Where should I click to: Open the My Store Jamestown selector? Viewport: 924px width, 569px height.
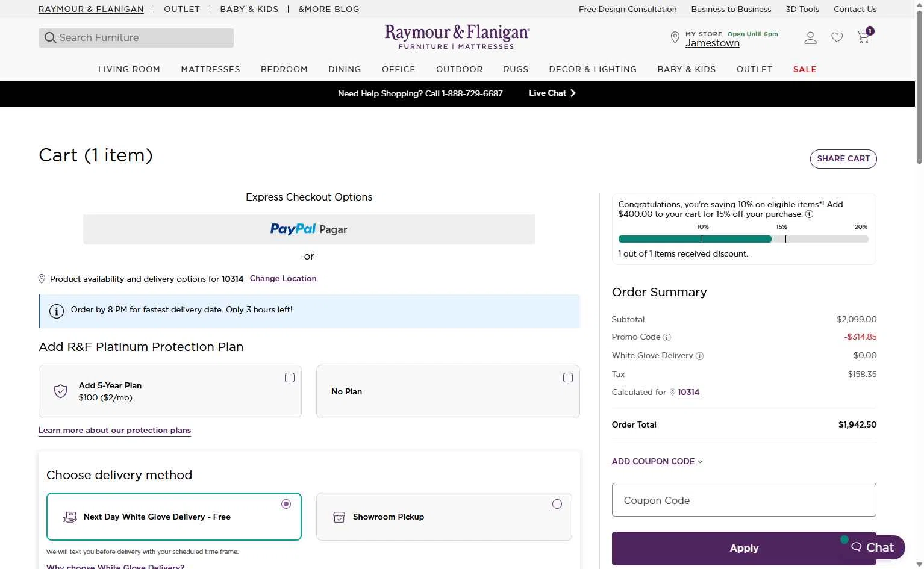tap(712, 43)
